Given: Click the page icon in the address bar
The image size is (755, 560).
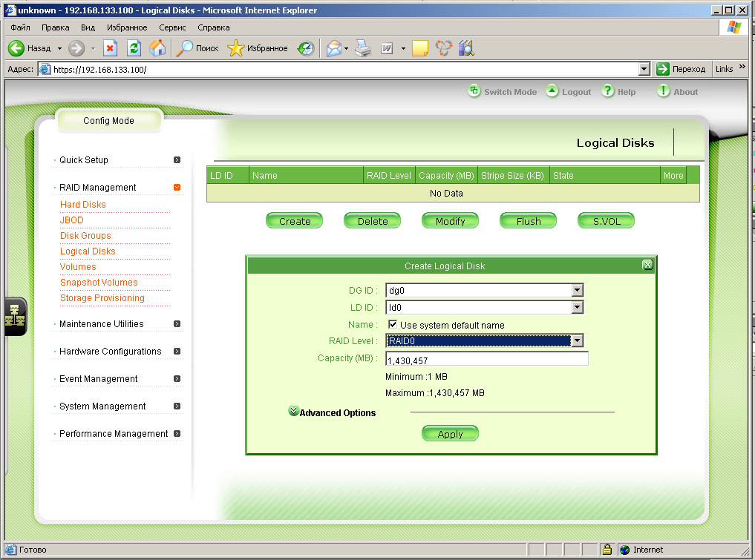Looking at the screenshot, I should click(45, 69).
